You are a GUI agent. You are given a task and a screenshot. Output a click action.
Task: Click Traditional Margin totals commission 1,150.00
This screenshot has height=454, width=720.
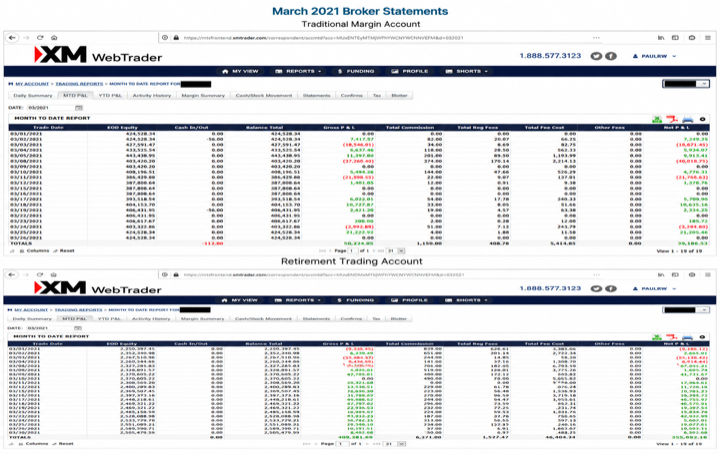429,243
